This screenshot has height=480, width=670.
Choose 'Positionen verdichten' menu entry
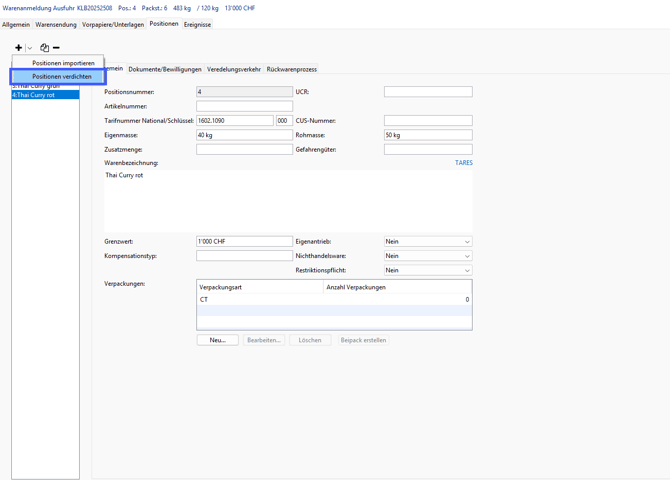click(x=58, y=77)
